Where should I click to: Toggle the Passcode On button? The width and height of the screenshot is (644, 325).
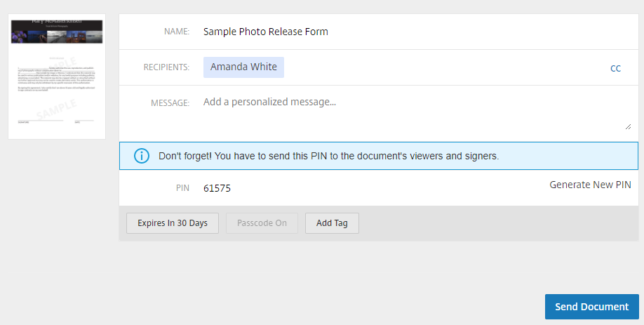(x=262, y=223)
